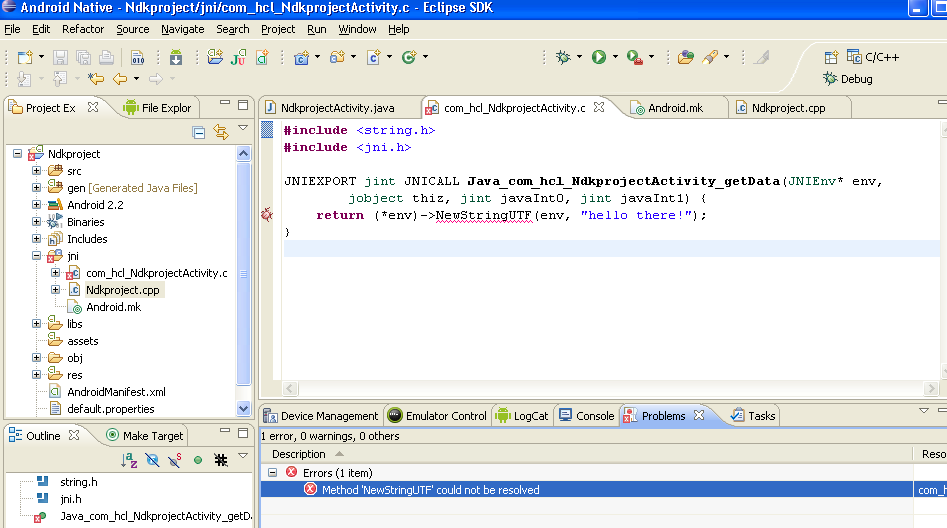Image resolution: width=947 pixels, height=528 pixels.
Task: Click the New JUnit test icon
Action: pos(239,57)
